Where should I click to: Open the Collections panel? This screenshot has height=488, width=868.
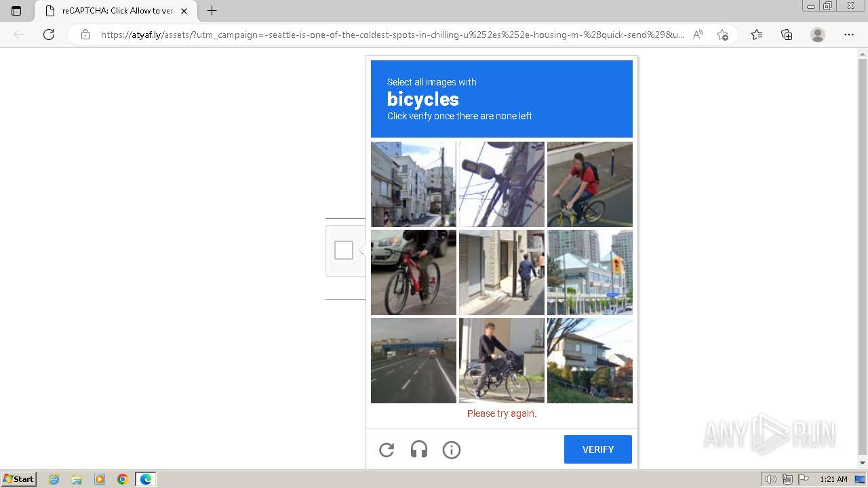coord(787,35)
